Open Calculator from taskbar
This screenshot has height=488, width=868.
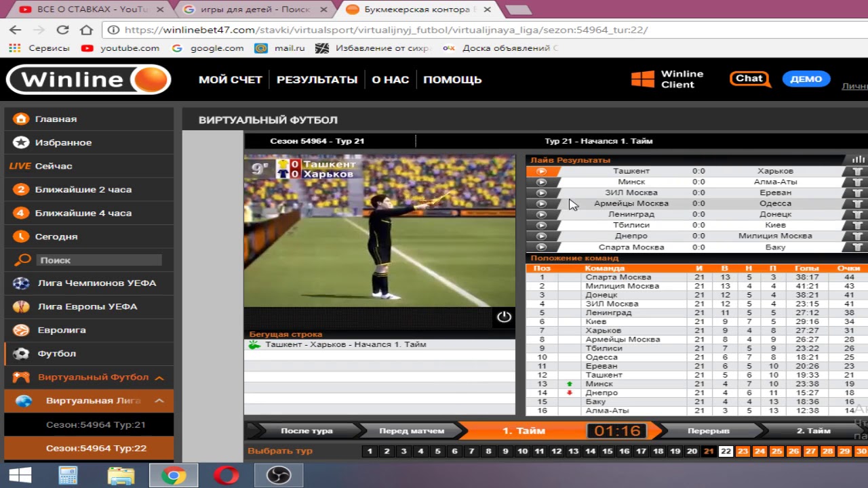click(x=68, y=476)
